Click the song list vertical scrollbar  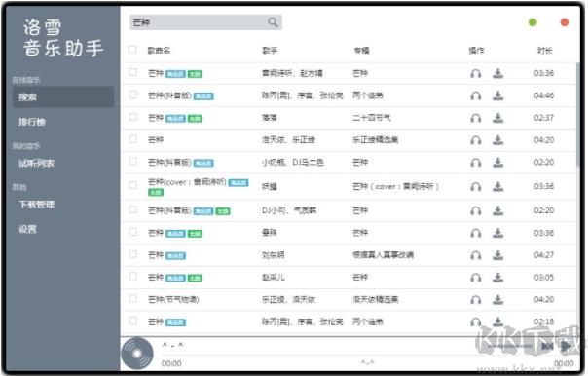[578, 114]
